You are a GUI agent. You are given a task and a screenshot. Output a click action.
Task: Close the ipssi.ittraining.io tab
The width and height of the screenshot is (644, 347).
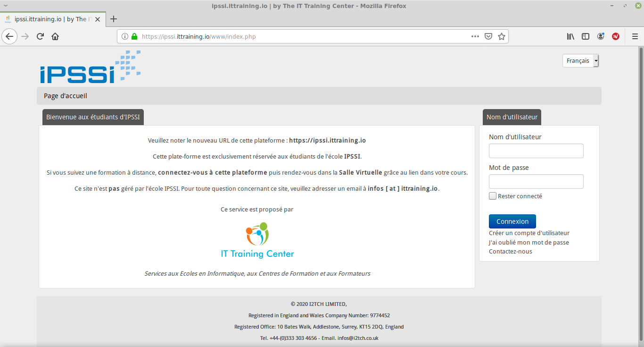(98, 19)
